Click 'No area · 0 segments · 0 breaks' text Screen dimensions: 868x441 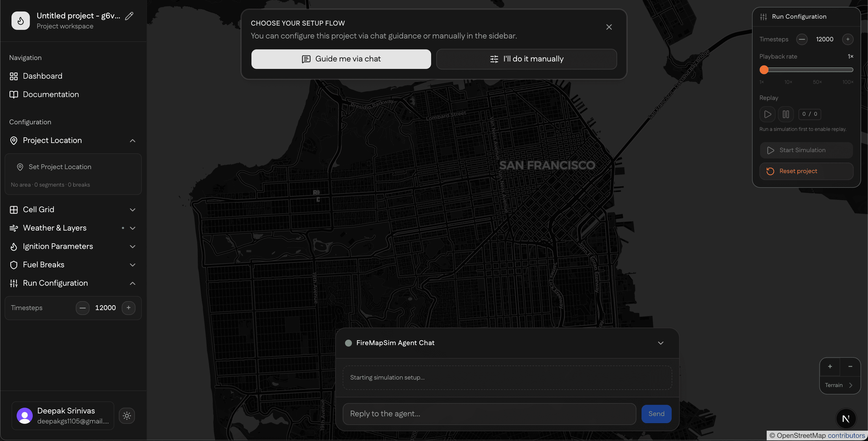[x=50, y=185]
